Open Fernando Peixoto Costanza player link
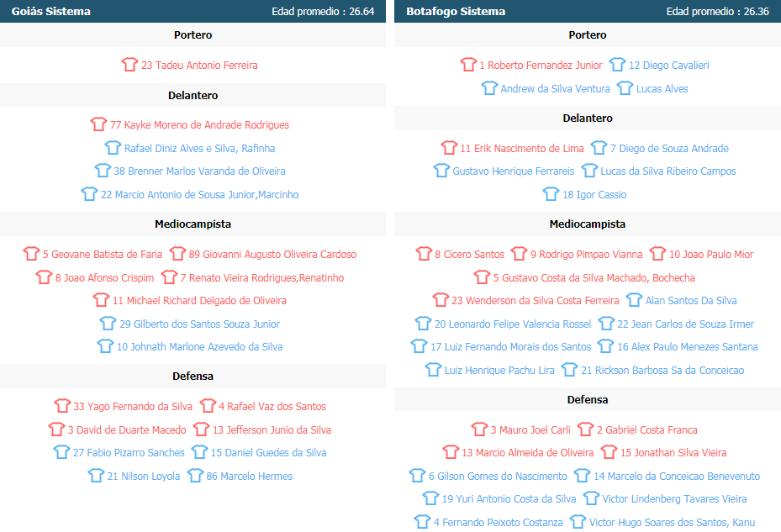This screenshot has width=781, height=532. [498, 522]
